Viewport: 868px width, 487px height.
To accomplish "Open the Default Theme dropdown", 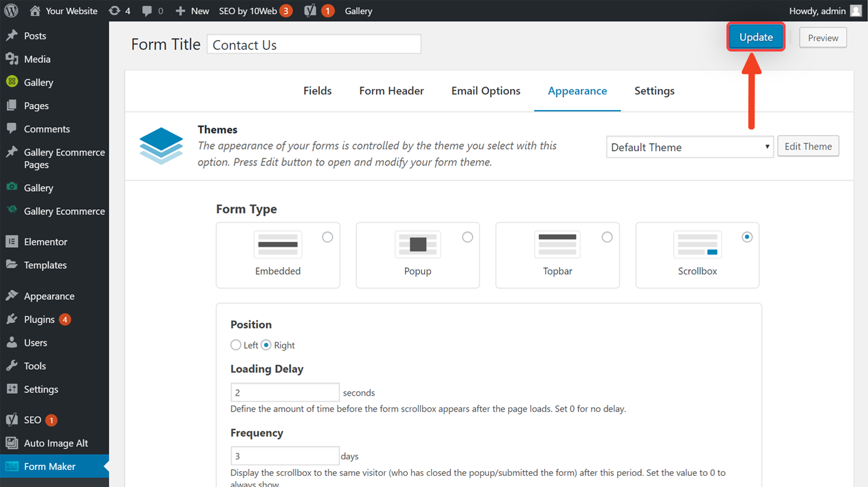I will (690, 147).
